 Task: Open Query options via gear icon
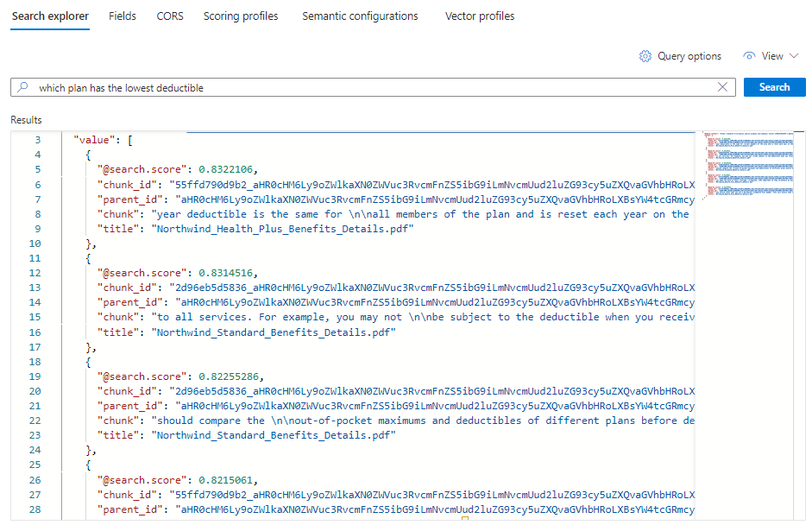click(x=645, y=56)
